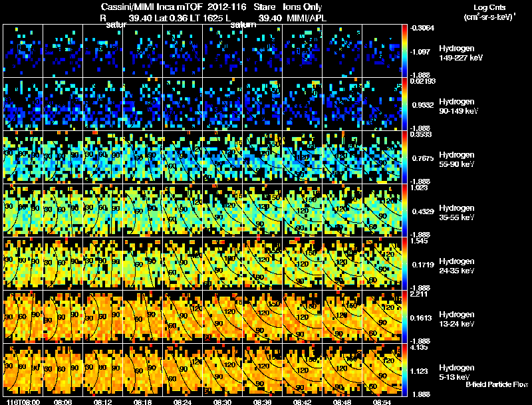Click the Hydrogen 55-90 keV color bar

(x=404, y=158)
